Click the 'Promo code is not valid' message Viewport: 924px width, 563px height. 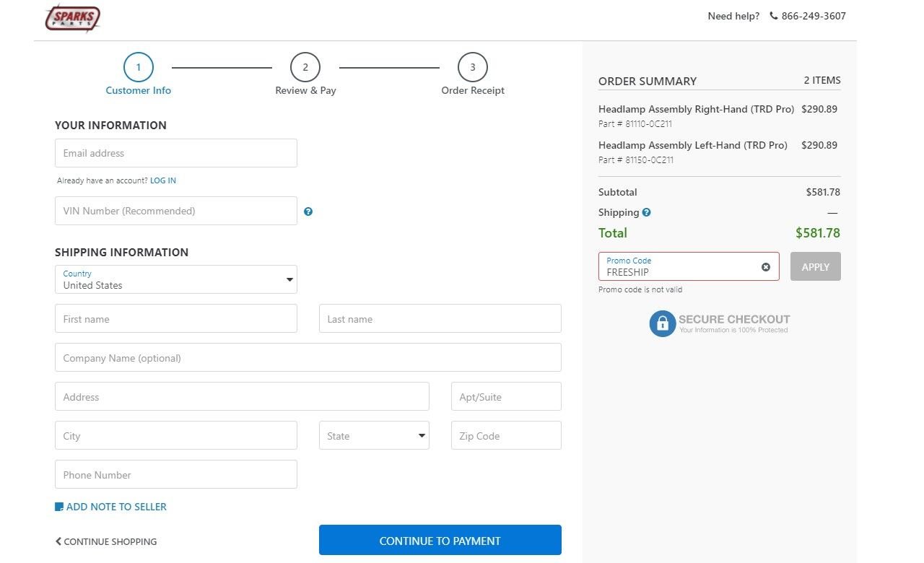pos(640,289)
